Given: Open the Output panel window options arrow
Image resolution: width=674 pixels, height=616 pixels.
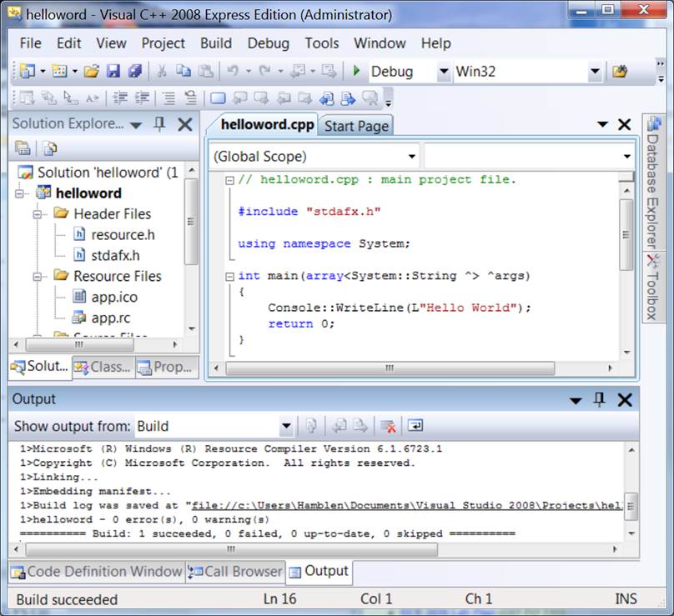Looking at the screenshot, I should 576,401.
